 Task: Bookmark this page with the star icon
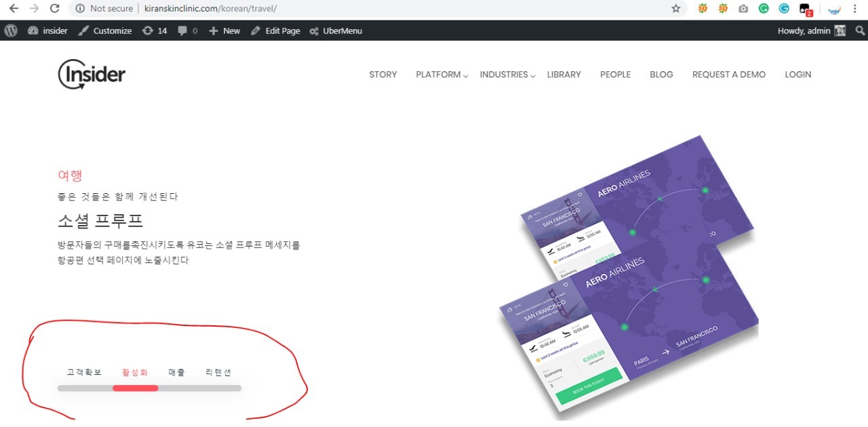[675, 9]
